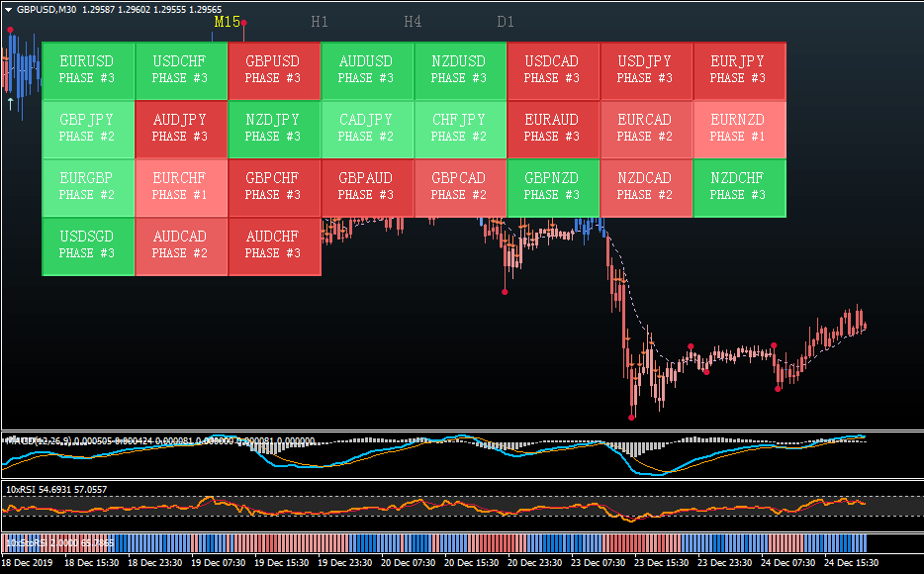
Task: Click the red dot marker below the lowest candle
Action: (632, 418)
